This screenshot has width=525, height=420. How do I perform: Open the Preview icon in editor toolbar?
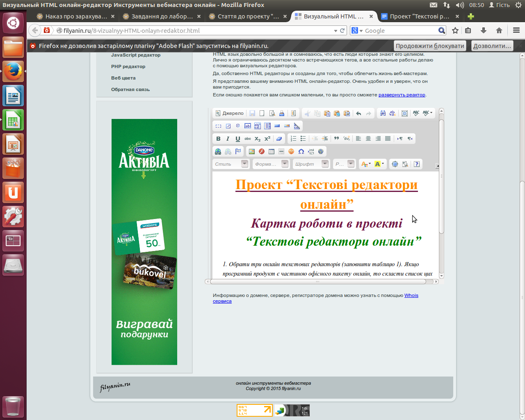[272, 113]
